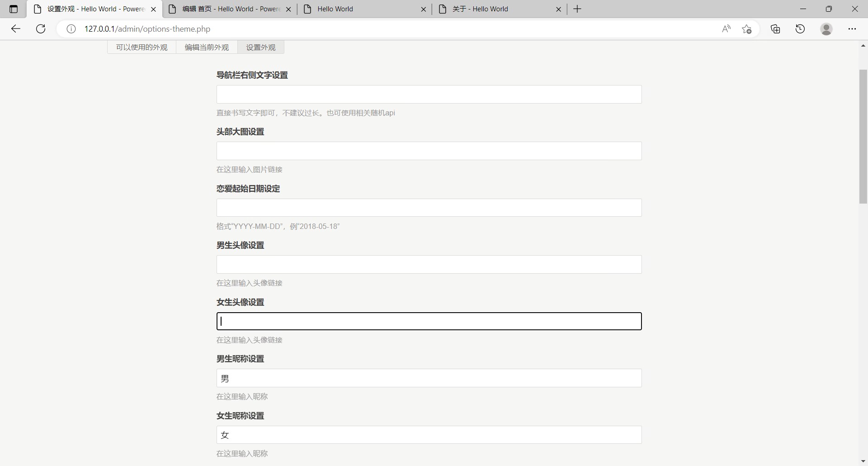Open browser history icon
868x466 pixels.
(x=800, y=29)
